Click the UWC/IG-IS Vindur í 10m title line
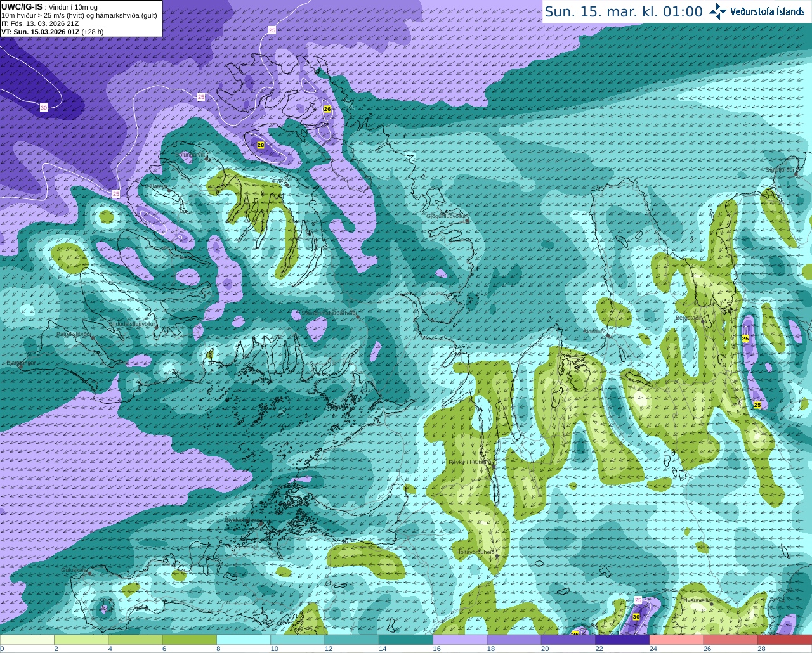This screenshot has width=812, height=653. (x=49, y=7)
